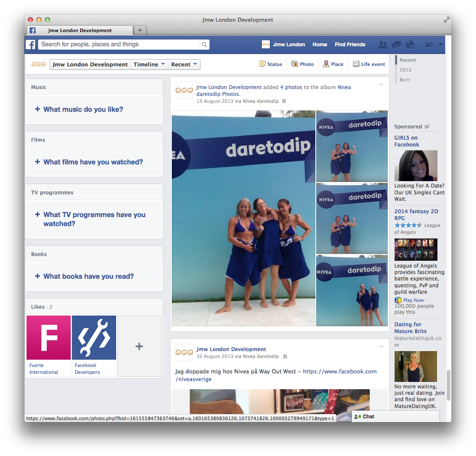Click 'What music do you like?' link
Screen dimensions: 476x456
click(83, 110)
